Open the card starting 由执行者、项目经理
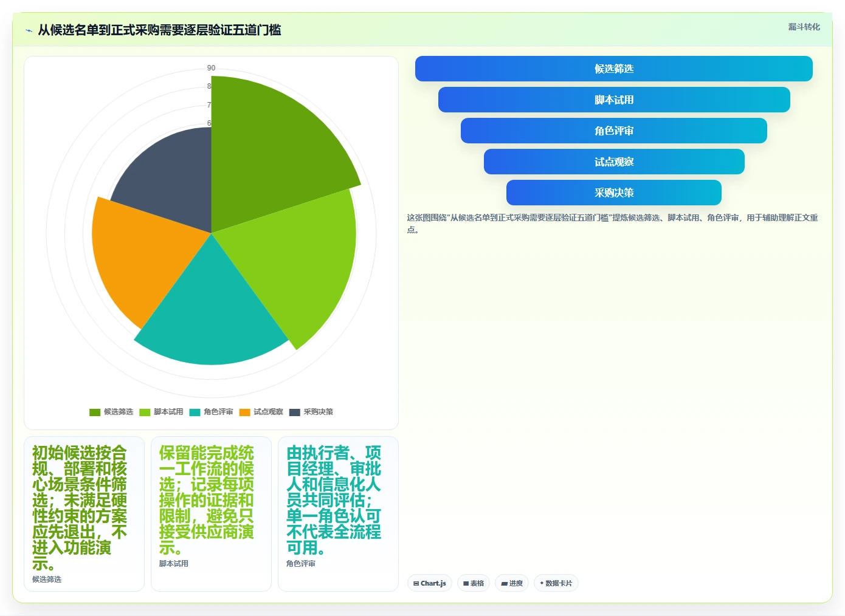Viewport: 845px width, 616px height. (338, 514)
